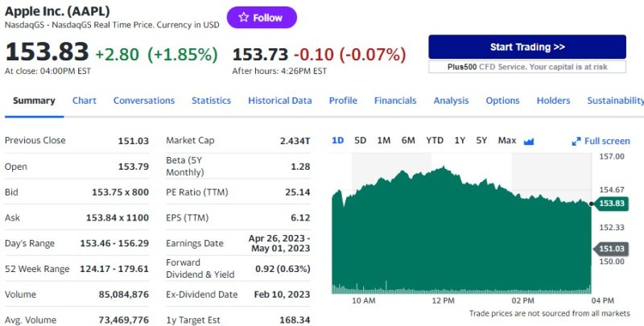
Task: Show the Max chart range
Action: 506,140
